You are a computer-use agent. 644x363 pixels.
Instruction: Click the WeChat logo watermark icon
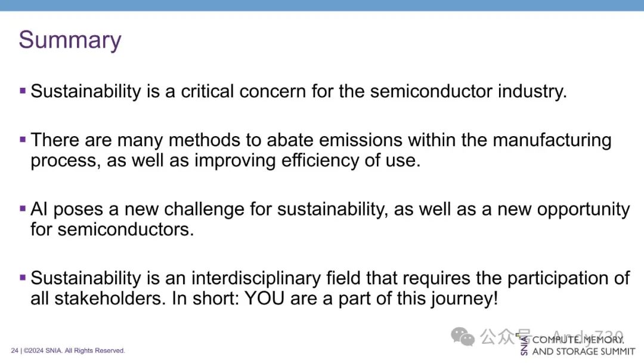pyautogui.click(x=463, y=337)
